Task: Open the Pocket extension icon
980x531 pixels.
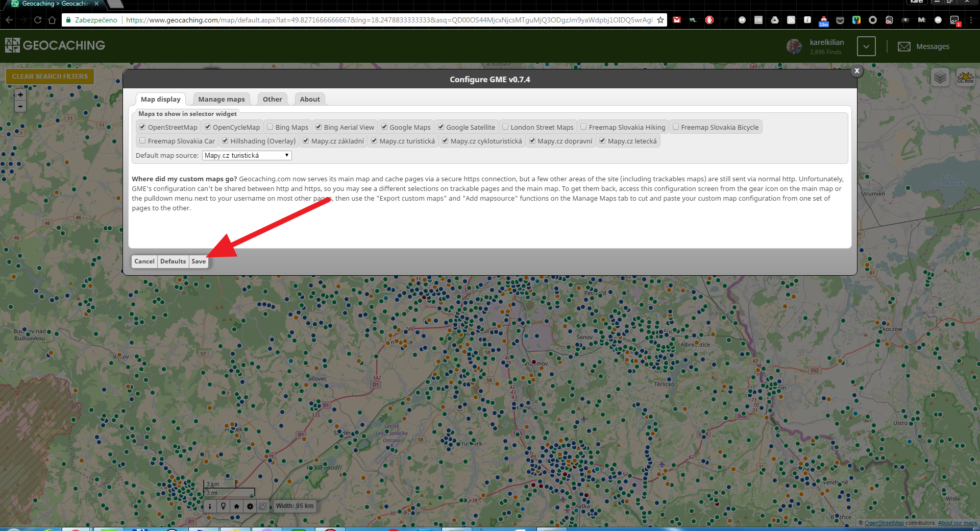Action: [x=840, y=20]
